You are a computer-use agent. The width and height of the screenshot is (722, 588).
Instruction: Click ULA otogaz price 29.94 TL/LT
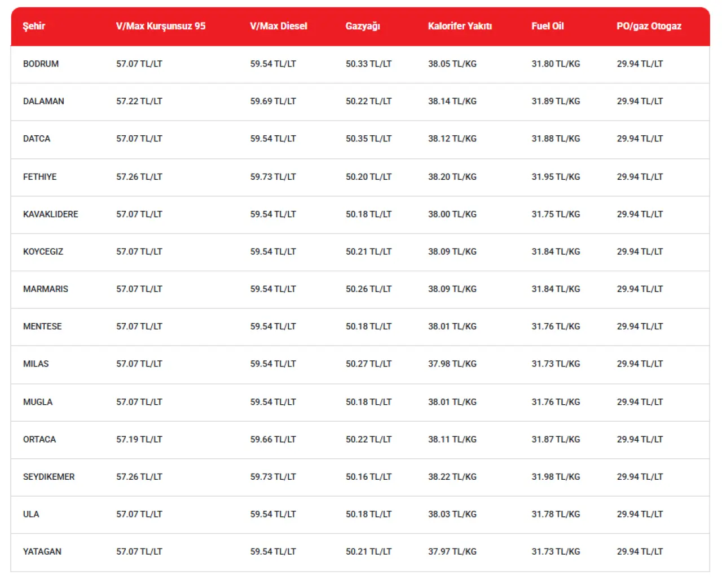click(x=640, y=514)
